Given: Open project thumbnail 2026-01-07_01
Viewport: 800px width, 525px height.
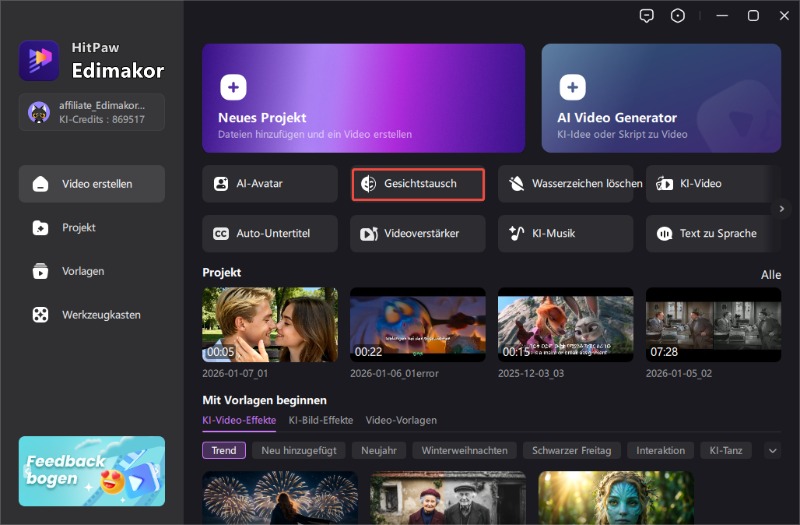Looking at the screenshot, I should coord(270,324).
